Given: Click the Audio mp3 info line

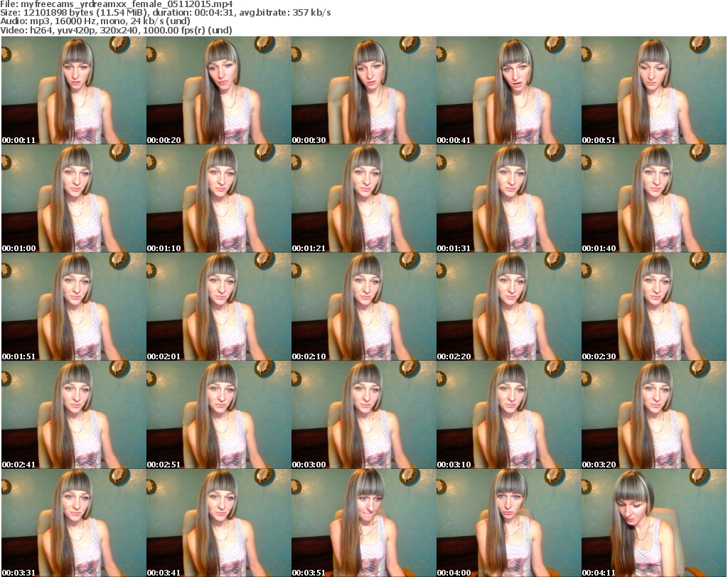Looking at the screenshot, I should point(95,21).
